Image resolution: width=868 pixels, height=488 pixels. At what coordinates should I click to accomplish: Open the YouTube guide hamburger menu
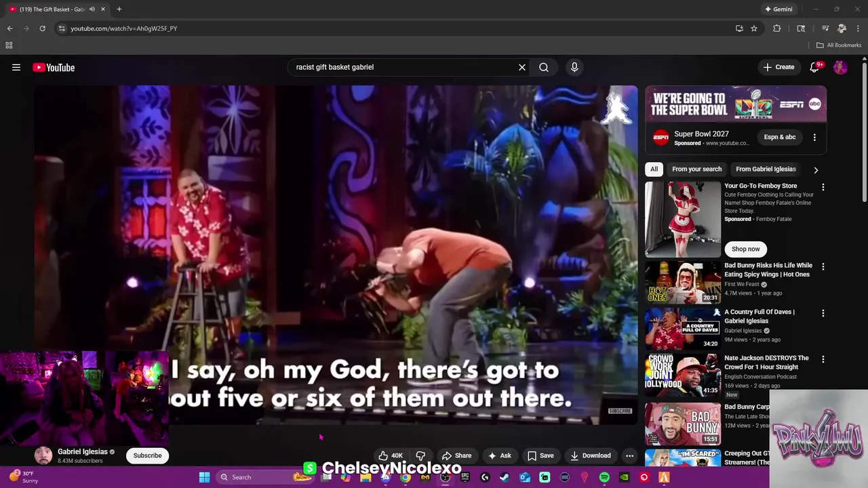tap(16, 67)
